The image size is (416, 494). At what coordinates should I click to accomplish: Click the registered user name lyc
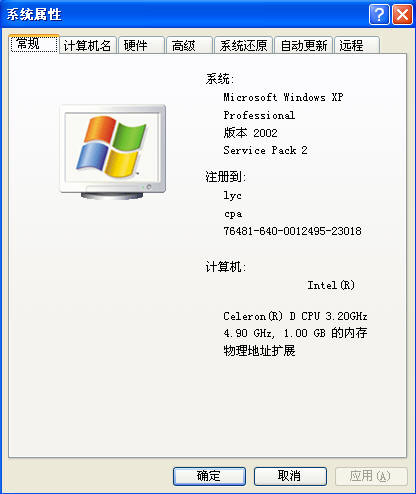pyautogui.click(x=232, y=195)
